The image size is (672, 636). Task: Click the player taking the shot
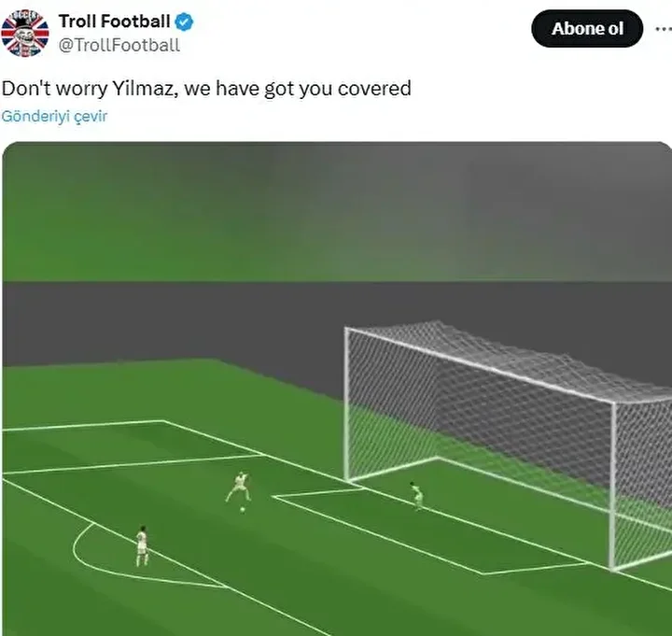pyautogui.click(x=240, y=486)
